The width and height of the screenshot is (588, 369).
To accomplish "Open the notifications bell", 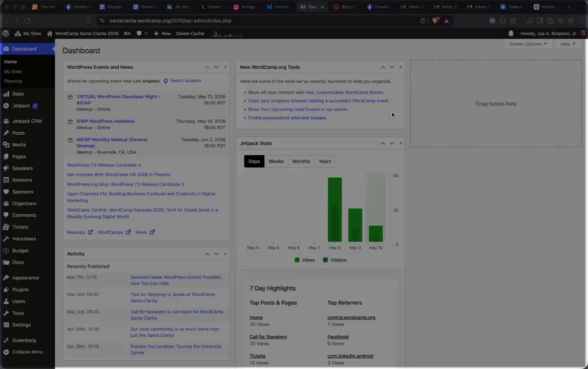I will click(x=511, y=33).
